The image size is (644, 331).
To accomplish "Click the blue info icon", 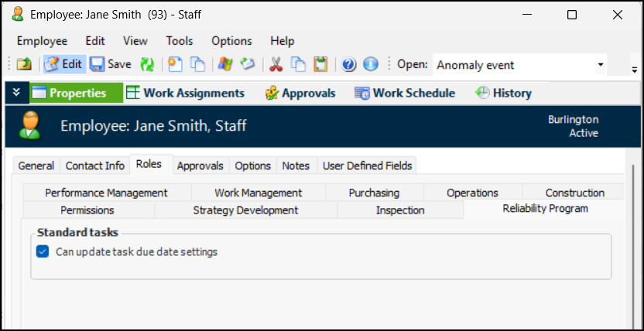I will point(370,65).
